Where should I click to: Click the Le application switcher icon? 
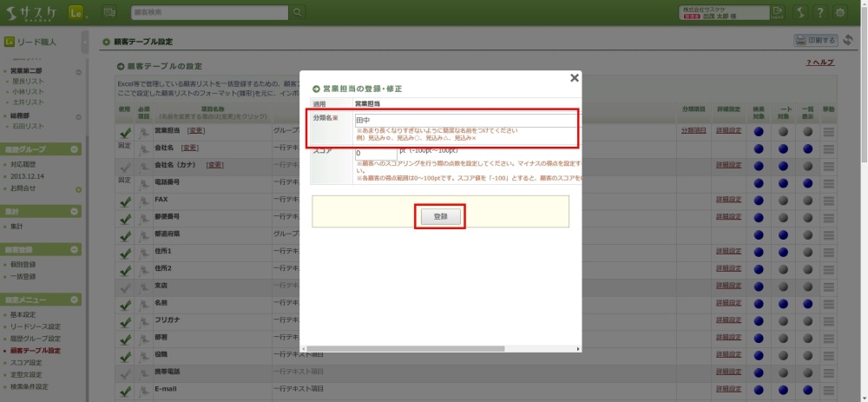coord(76,12)
